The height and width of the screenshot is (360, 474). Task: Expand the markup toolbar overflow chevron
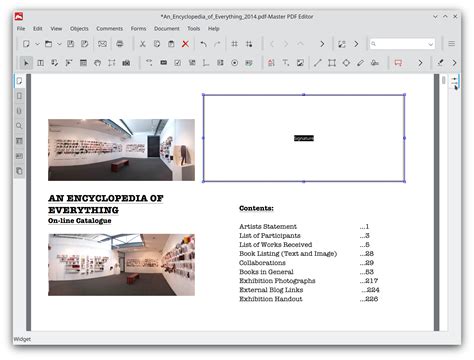point(454,63)
